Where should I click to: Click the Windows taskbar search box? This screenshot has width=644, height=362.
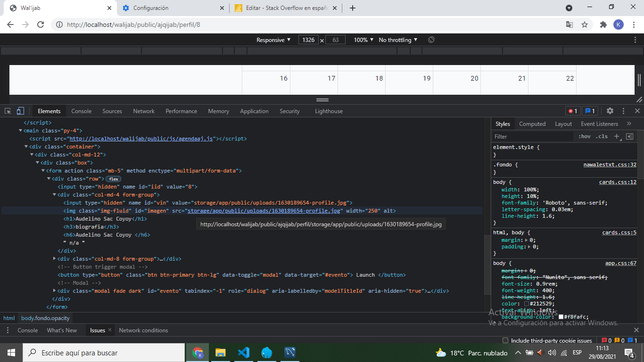pyautogui.click(x=104, y=353)
